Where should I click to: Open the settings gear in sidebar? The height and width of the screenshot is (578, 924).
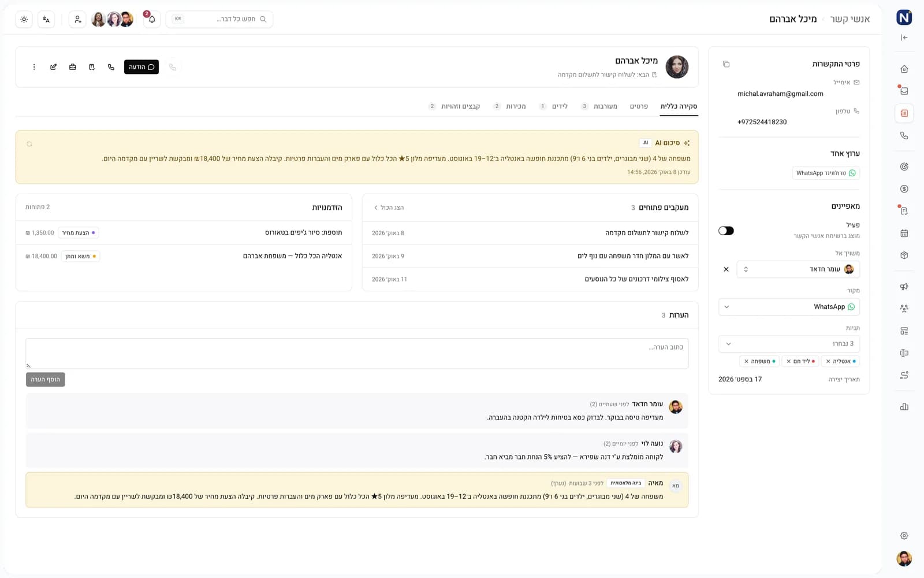(x=904, y=536)
